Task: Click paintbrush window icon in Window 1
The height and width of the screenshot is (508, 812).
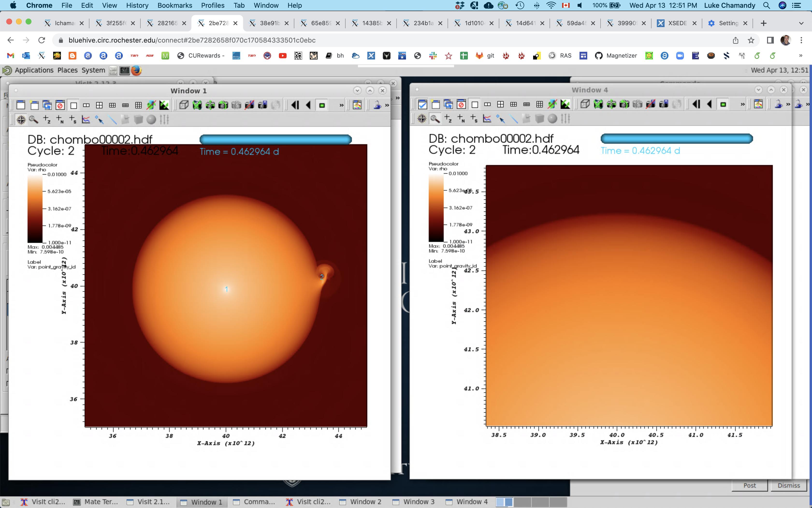Action: tap(357, 105)
